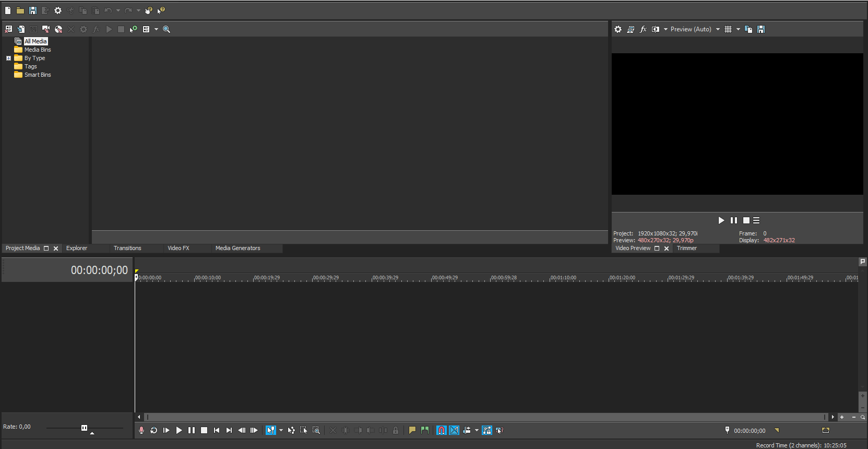Image resolution: width=868 pixels, height=449 pixels.
Task: Remove all unused media from project
Action: point(8,29)
